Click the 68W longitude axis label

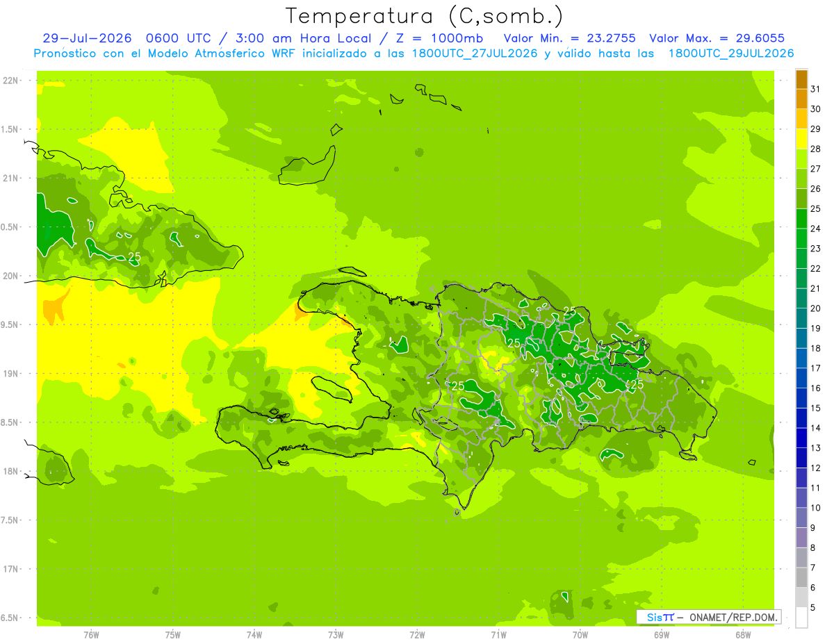coord(743,634)
